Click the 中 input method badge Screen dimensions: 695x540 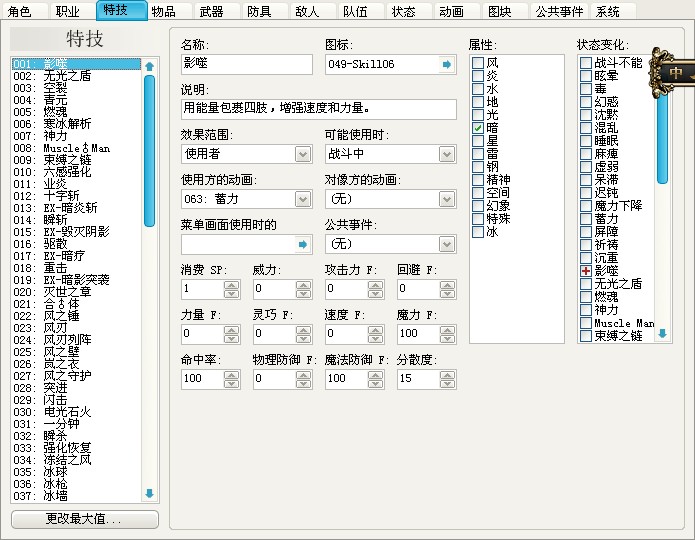tap(673, 73)
